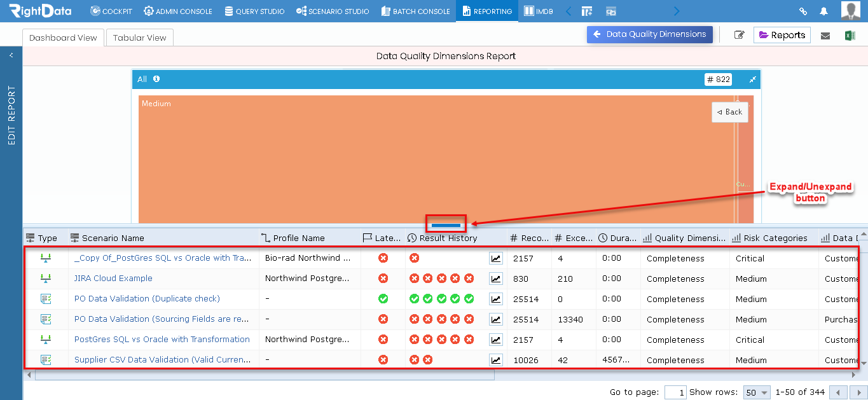
Task: View trend chart for JIRA Cloud Example
Action: [496, 279]
